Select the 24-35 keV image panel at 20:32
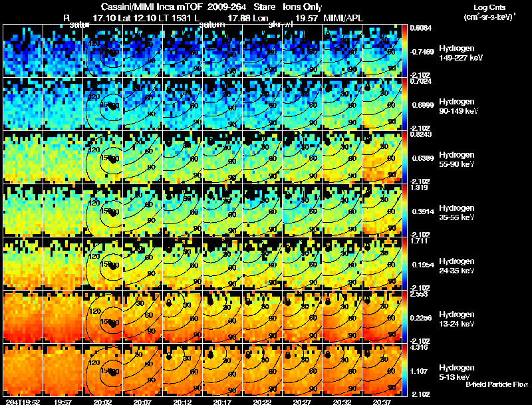The height and width of the screenshot is (405, 532). [x=342, y=264]
